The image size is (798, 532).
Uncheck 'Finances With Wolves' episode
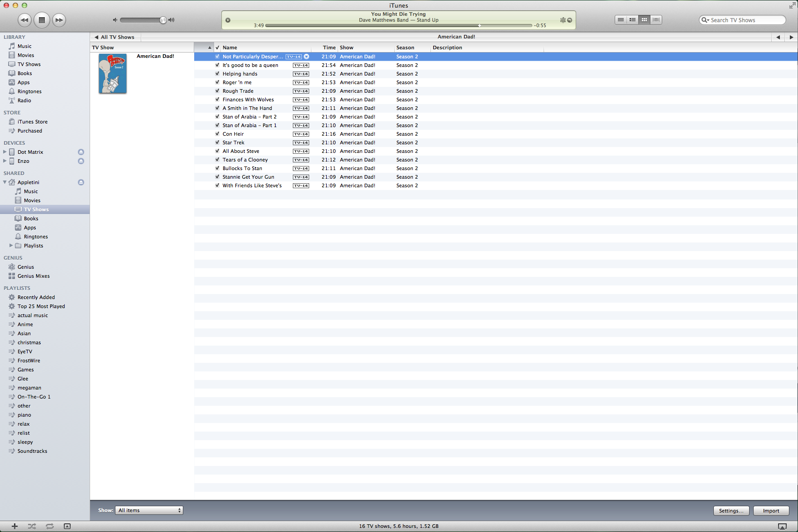(217, 100)
